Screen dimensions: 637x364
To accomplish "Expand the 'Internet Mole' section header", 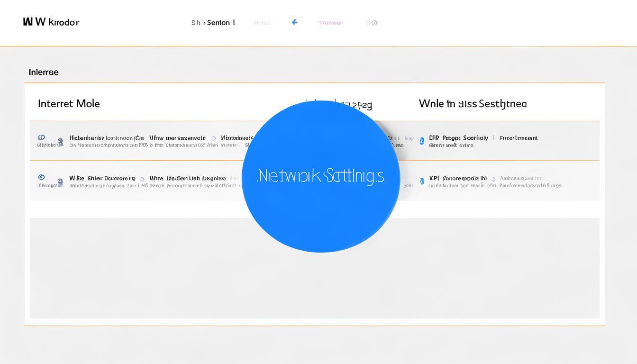I will 69,103.
